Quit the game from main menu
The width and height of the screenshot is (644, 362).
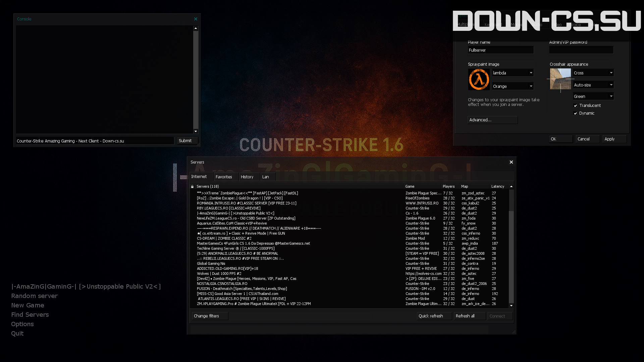click(17, 334)
